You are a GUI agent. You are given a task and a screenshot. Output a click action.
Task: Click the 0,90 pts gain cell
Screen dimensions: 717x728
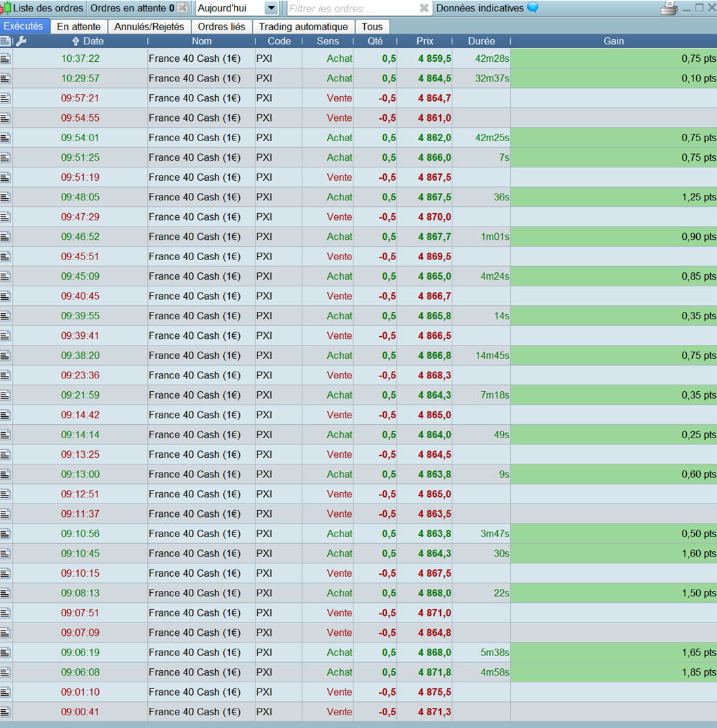pos(614,237)
